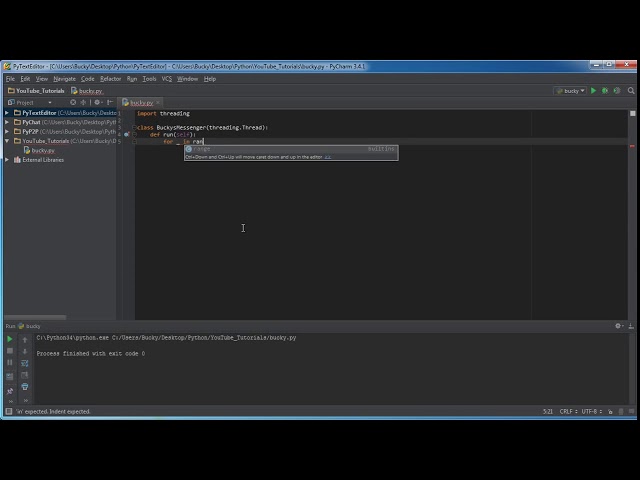640x480 pixels.
Task: Collapse the YouTube_Tutorials folder
Action: (x=7, y=141)
